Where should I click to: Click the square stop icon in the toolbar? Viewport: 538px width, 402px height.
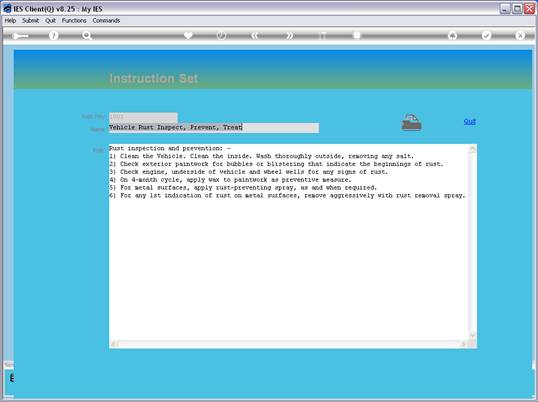coord(357,35)
